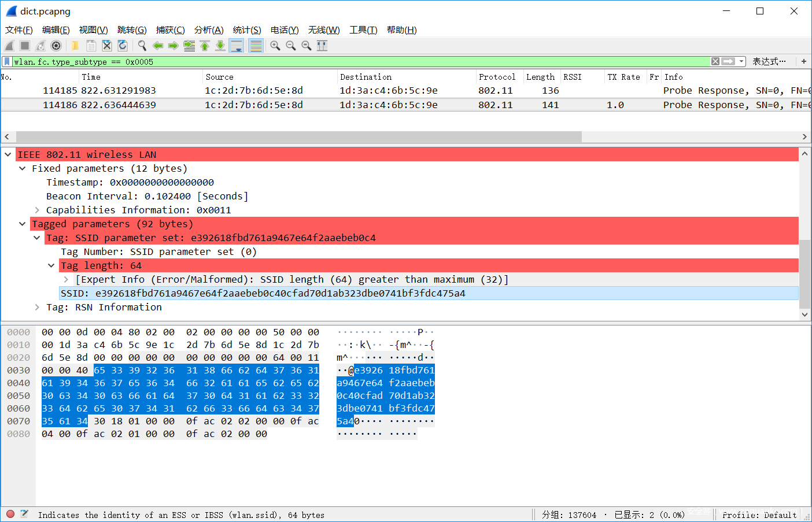The image size is (812, 522).
Task: Click the capture options gear icon
Action: pos(56,46)
